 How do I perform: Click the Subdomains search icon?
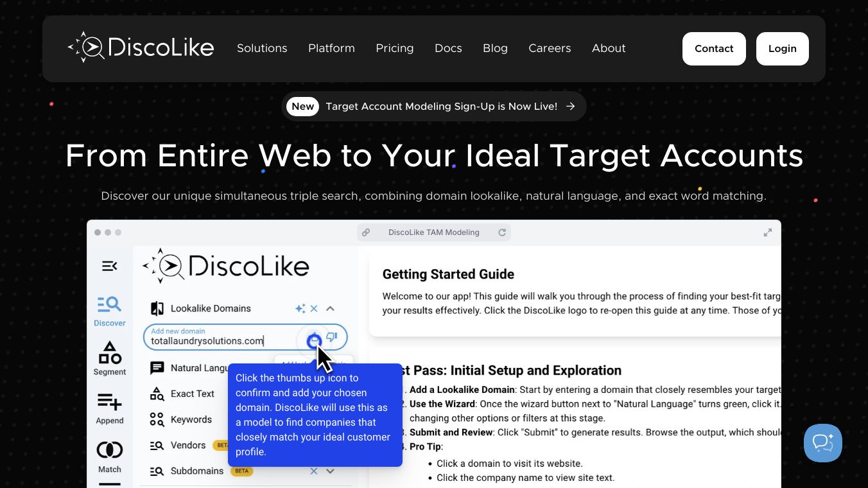point(157,471)
